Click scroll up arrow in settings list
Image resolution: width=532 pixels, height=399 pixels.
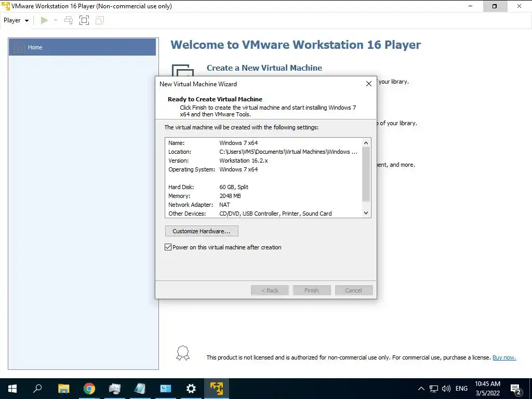tap(366, 143)
